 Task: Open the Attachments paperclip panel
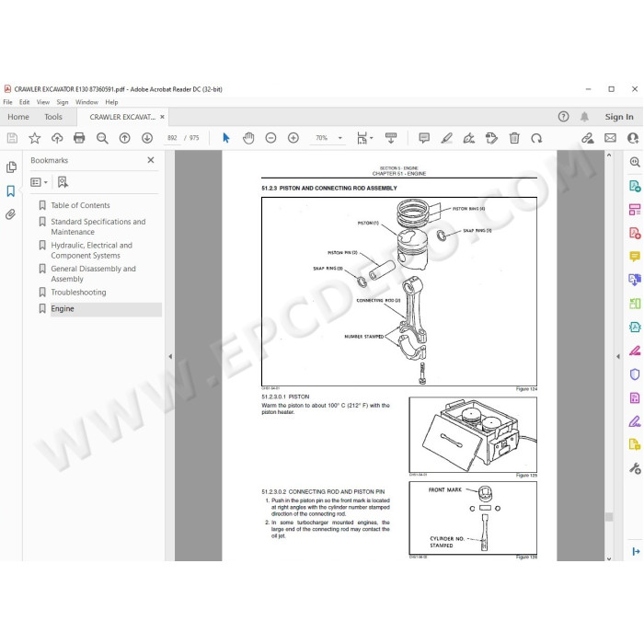tap(11, 214)
